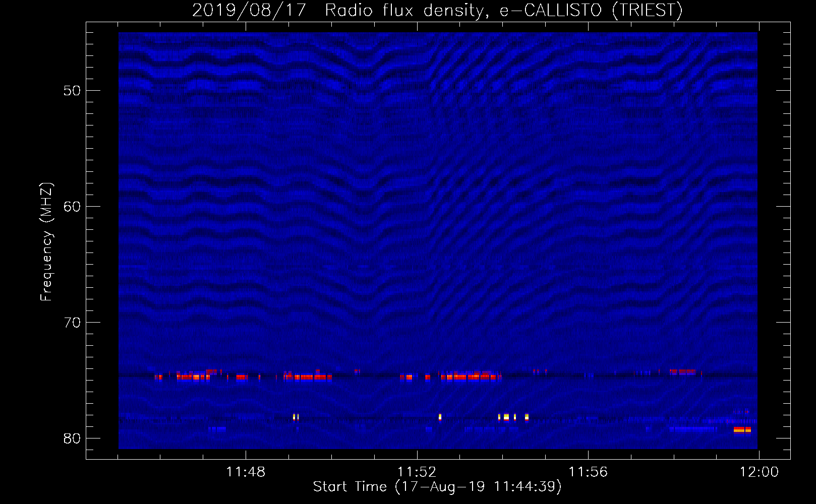Click the orange burst near 80 MHz at far right

(742, 430)
